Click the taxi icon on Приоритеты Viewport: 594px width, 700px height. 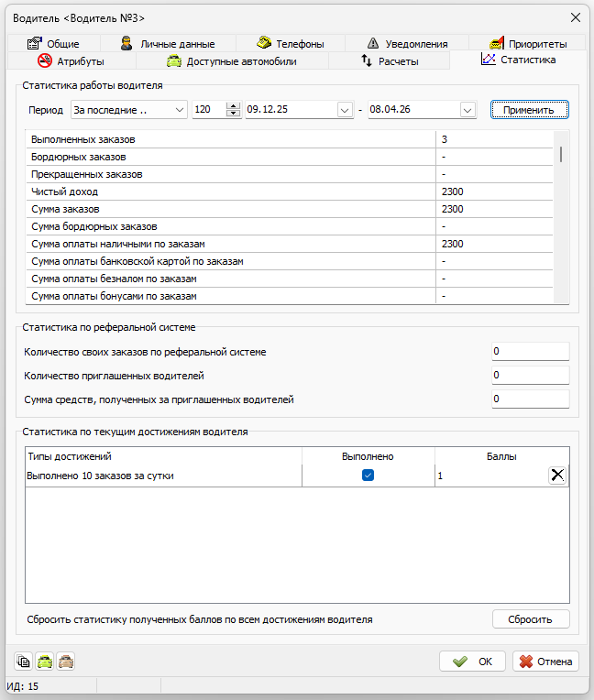pos(497,43)
